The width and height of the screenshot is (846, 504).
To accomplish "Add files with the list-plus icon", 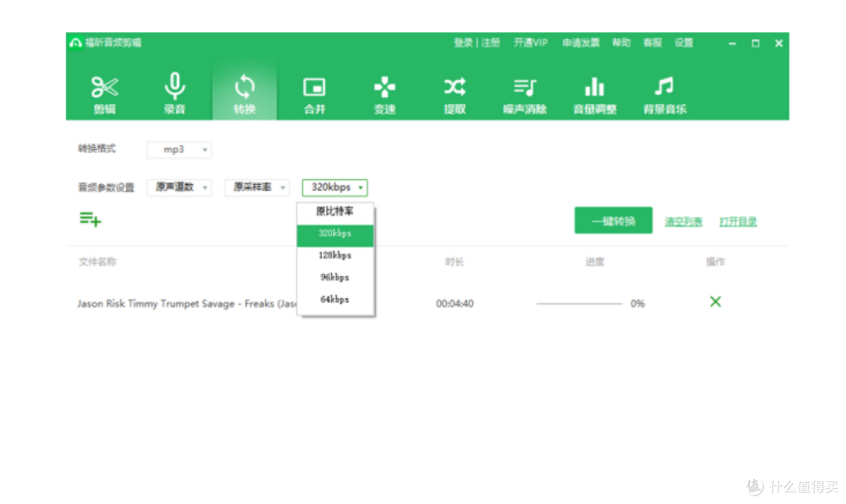I will point(90,219).
